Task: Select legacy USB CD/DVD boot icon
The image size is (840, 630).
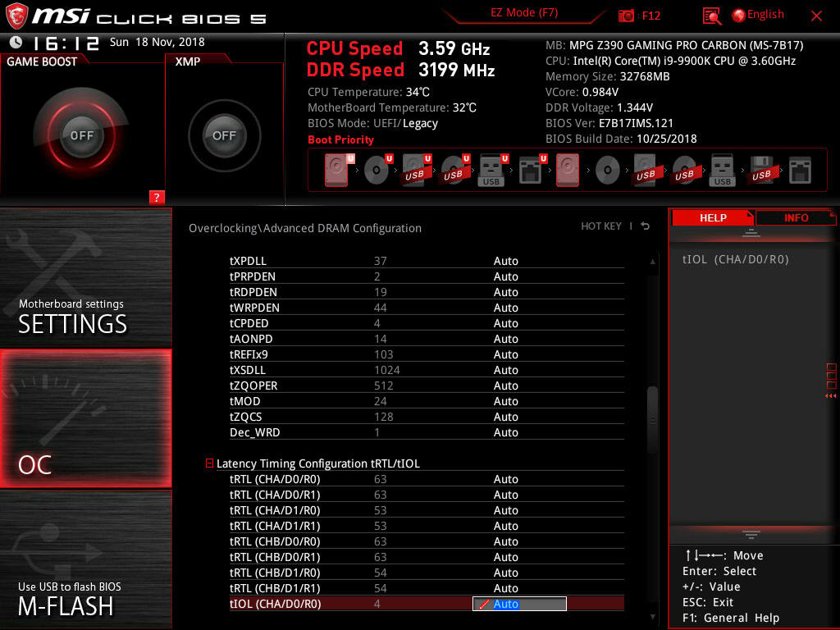Action: [x=684, y=170]
